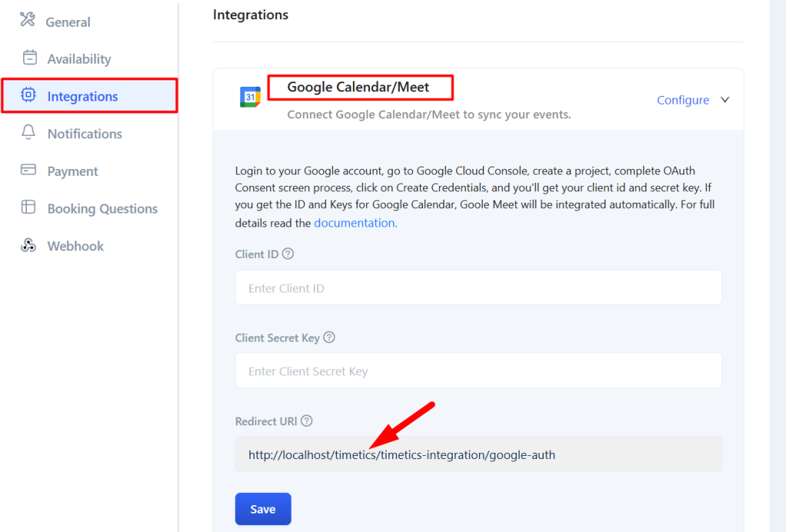
Task: Focus the Enter Client Secret Key field
Action: pos(478,371)
